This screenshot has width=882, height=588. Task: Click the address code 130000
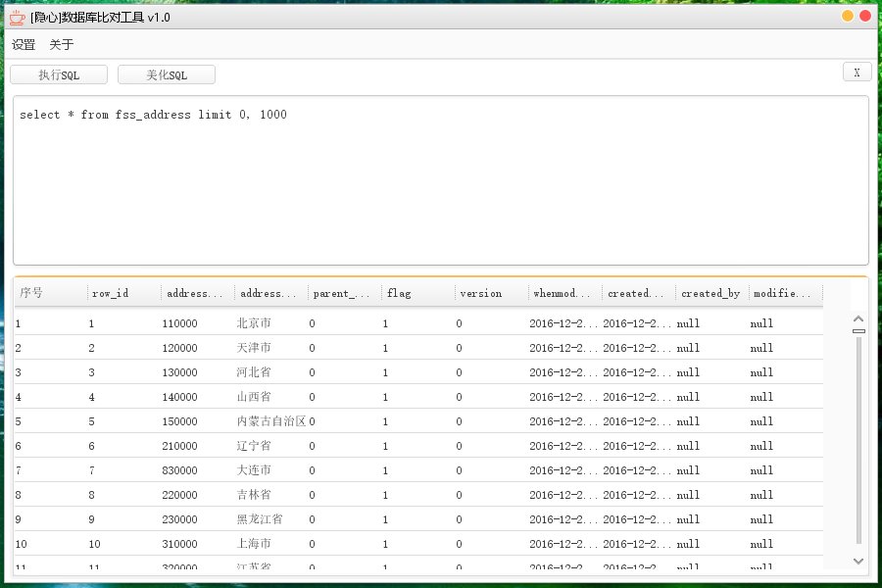180,372
